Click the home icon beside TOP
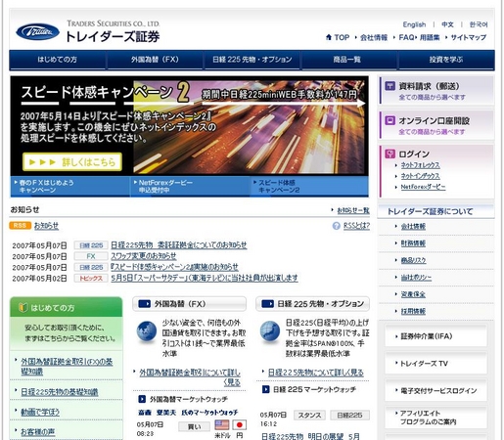This screenshot has width=504, height=440. (x=329, y=37)
